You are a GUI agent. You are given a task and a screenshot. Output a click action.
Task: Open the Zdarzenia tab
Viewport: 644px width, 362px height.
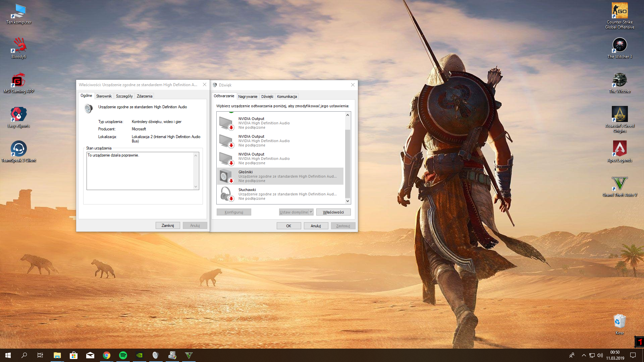pyautogui.click(x=145, y=96)
